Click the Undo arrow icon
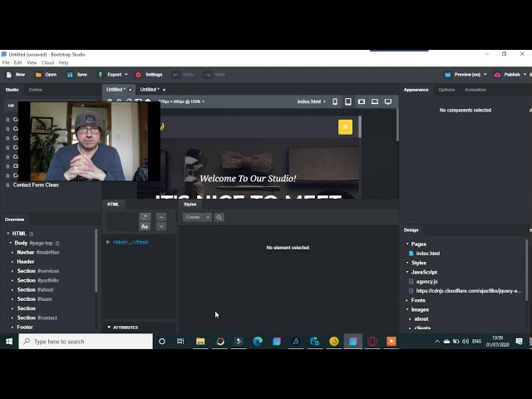The height and width of the screenshot is (399, 532). click(175, 75)
